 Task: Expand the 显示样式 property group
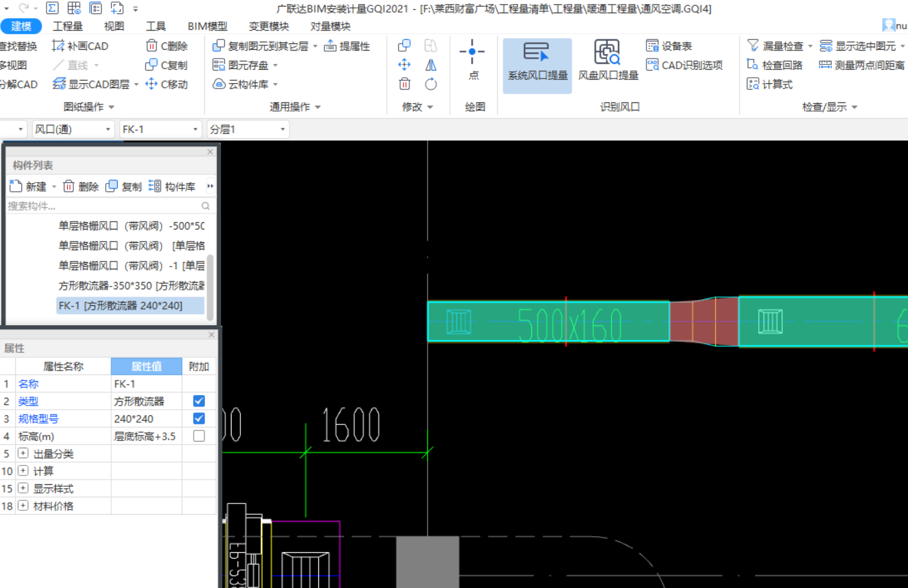coord(23,488)
